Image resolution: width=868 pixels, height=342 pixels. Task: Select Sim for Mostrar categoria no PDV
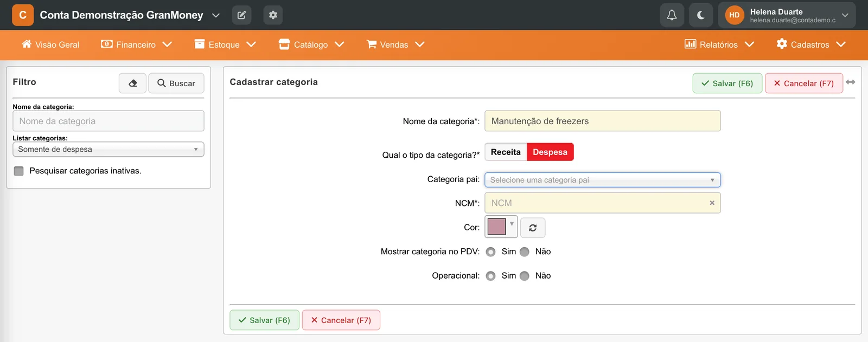click(491, 252)
